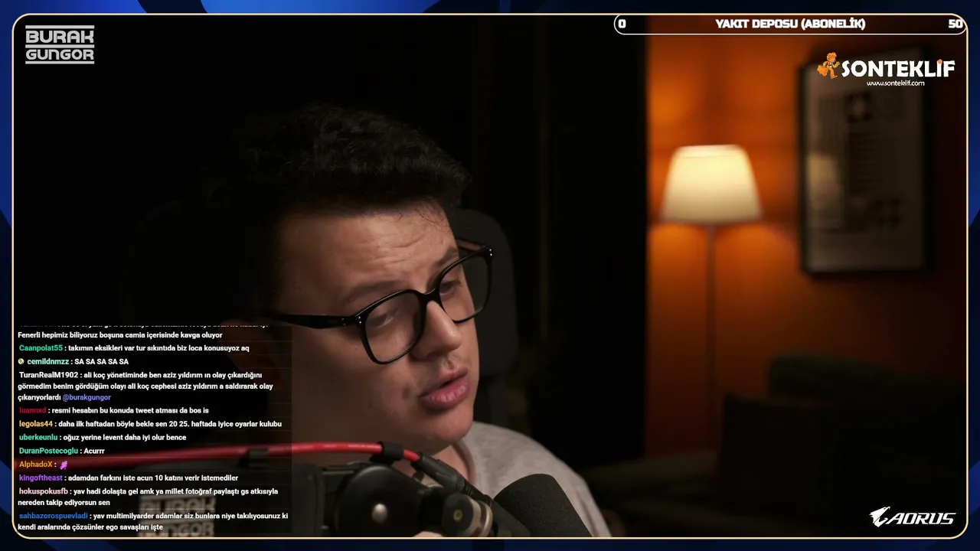Image resolution: width=980 pixels, height=551 pixels.
Task: Click message "daha ilk haftadan böyle bekle sen"
Action: (x=170, y=424)
